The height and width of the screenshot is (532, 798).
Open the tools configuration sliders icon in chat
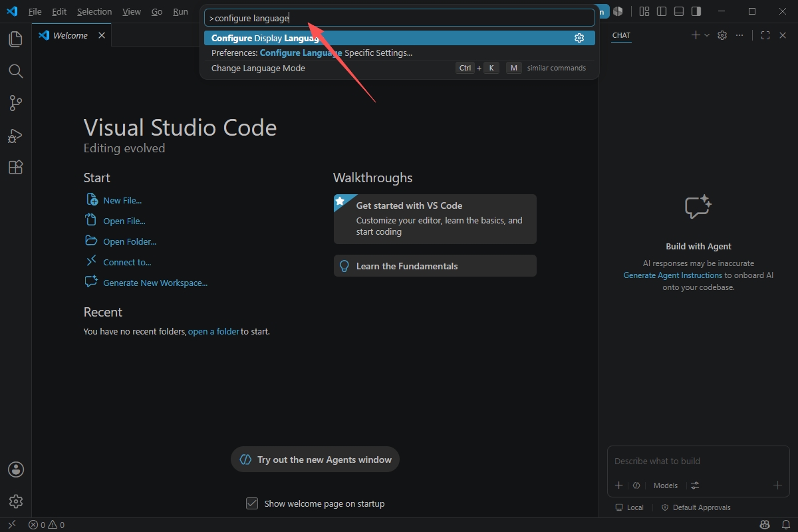[695, 485]
